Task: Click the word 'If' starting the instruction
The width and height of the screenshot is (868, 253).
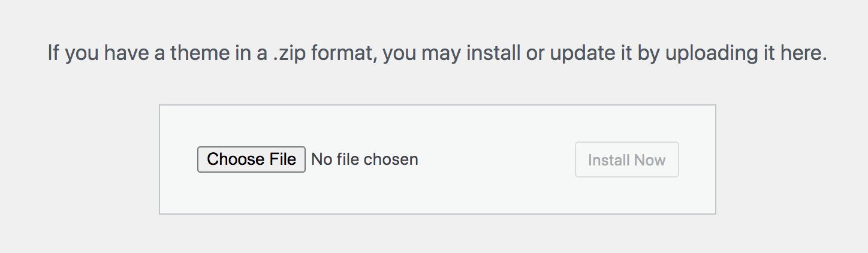Action: [53, 53]
